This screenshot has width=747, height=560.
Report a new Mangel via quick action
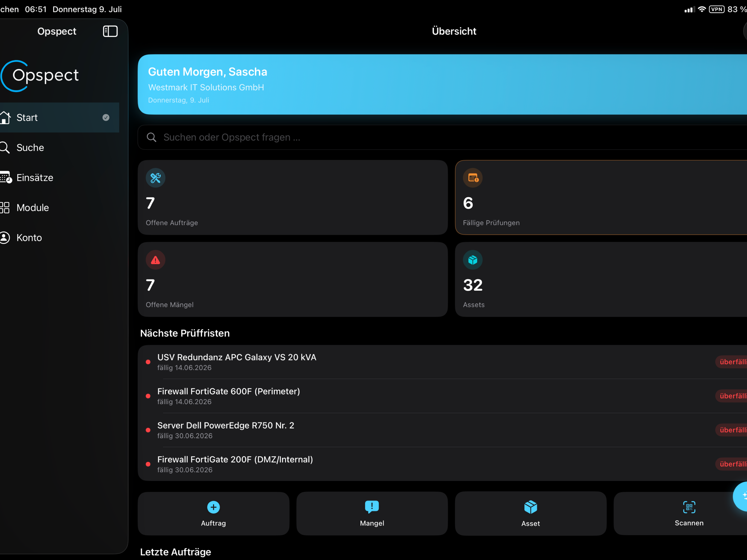(372, 514)
